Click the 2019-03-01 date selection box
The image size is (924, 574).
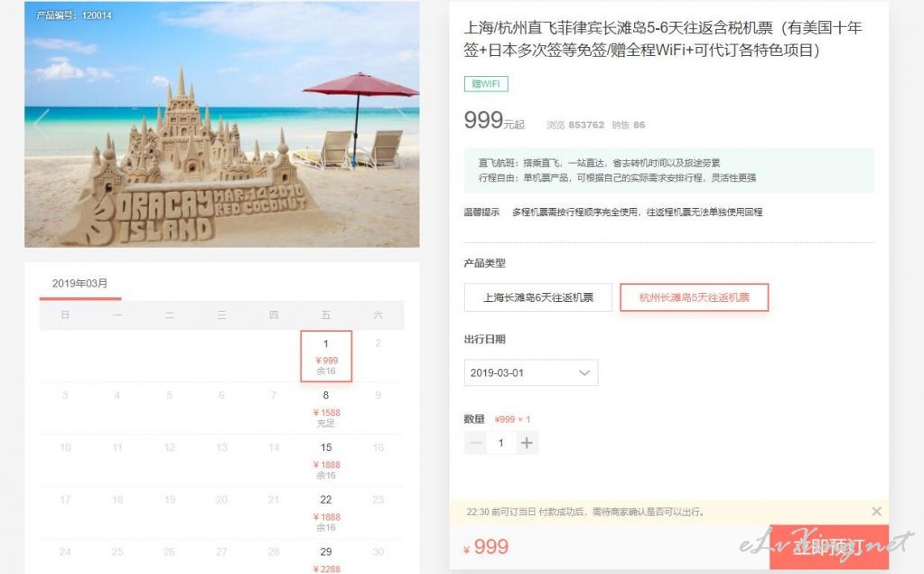pyautogui.click(x=531, y=372)
